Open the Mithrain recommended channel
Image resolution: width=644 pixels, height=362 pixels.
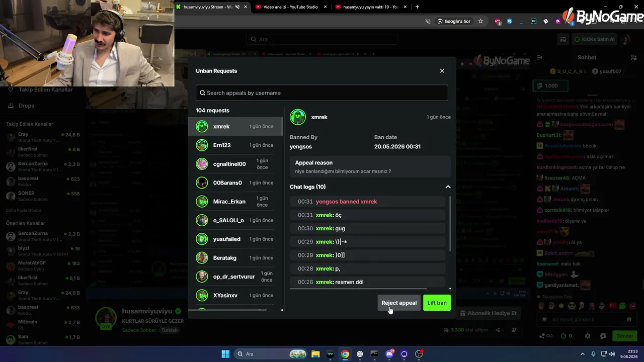[x=43, y=324]
